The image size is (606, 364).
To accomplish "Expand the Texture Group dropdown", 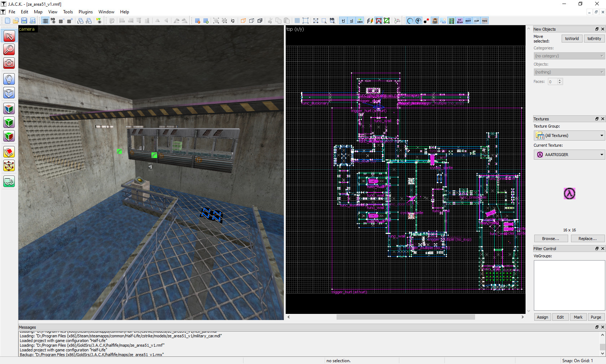I will (x=569, y=136).
